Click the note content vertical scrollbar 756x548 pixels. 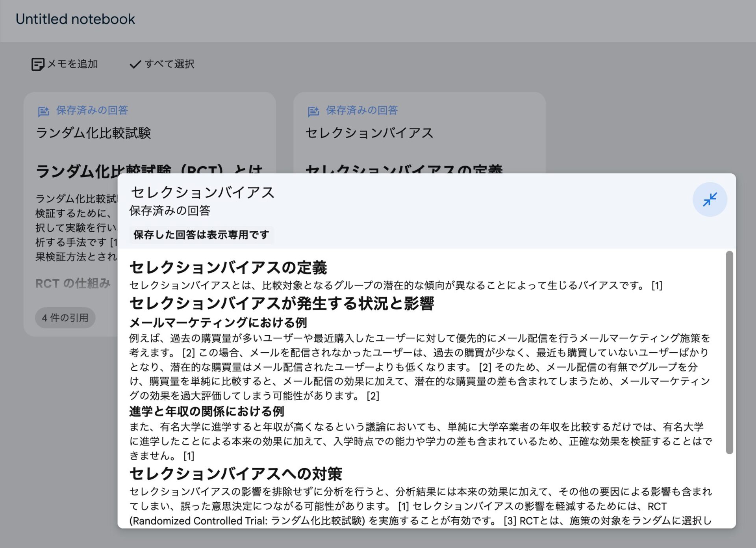point(729,352)
